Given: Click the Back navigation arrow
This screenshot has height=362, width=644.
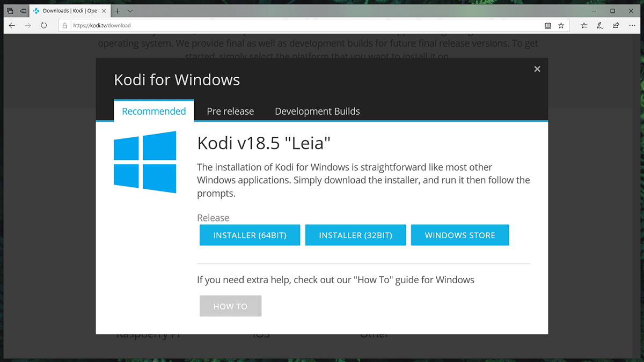Looking at the screenshot, I should pos(12,25).
